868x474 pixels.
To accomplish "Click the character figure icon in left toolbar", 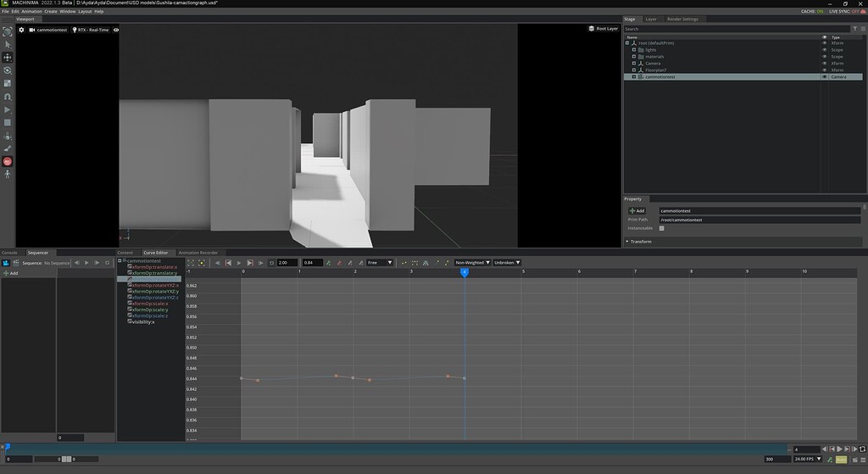I will pos(8,174).
